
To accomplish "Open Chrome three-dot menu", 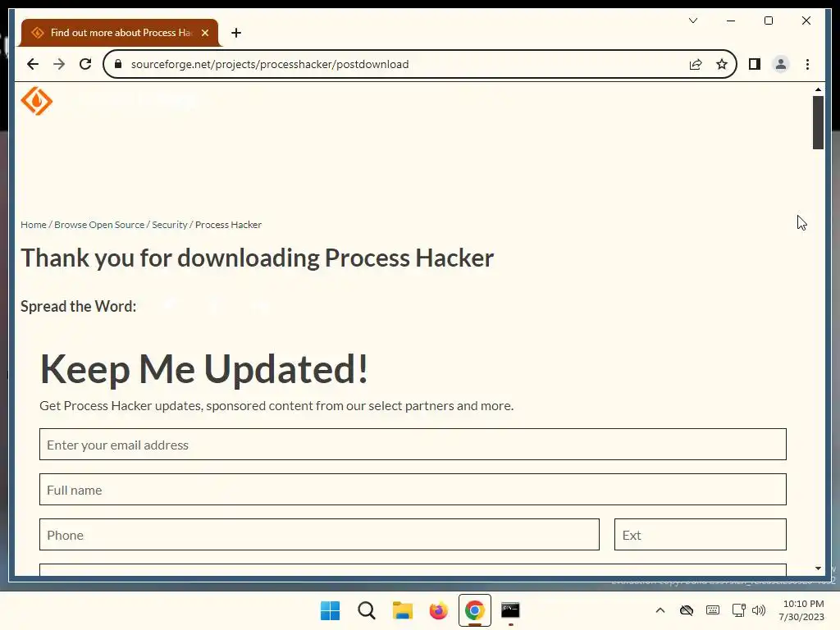I will 807,64.
